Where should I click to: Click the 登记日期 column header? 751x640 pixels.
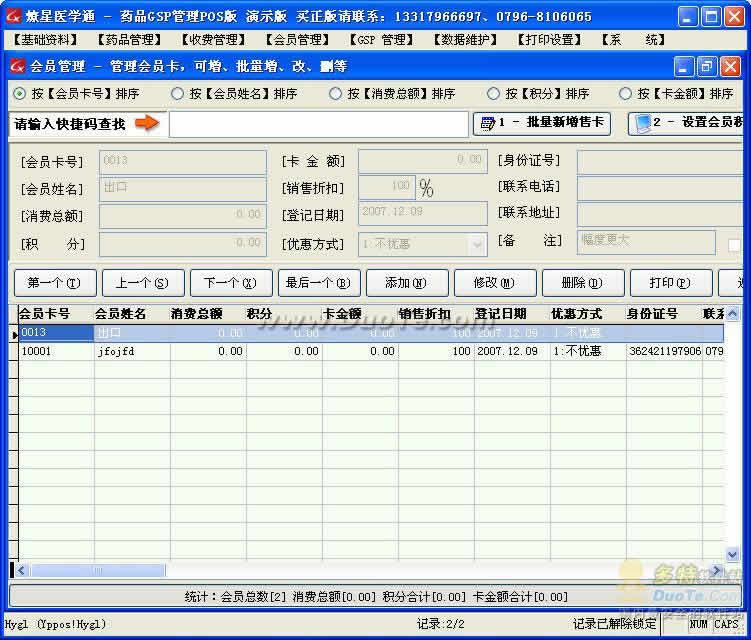point(512,314)
